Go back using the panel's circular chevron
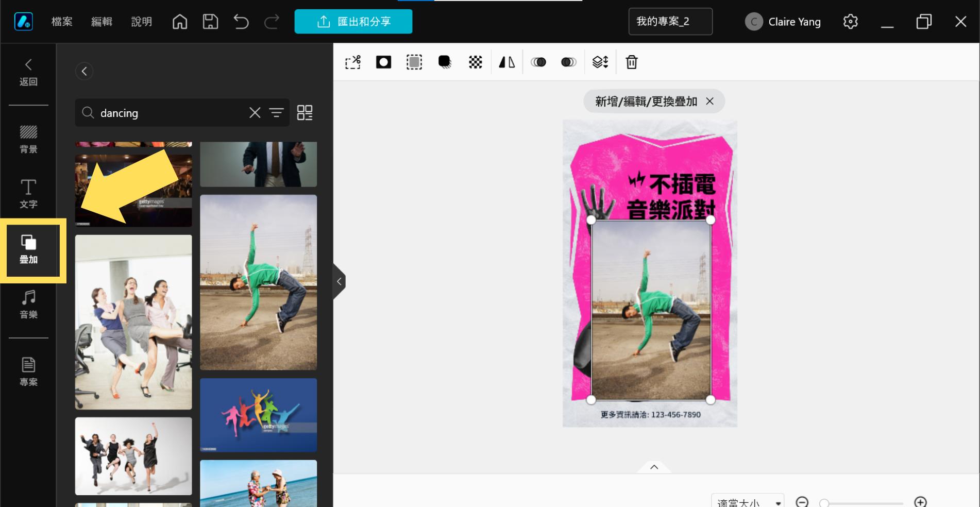This screenshot has width=980, height=507. click(x=84, y=71)
